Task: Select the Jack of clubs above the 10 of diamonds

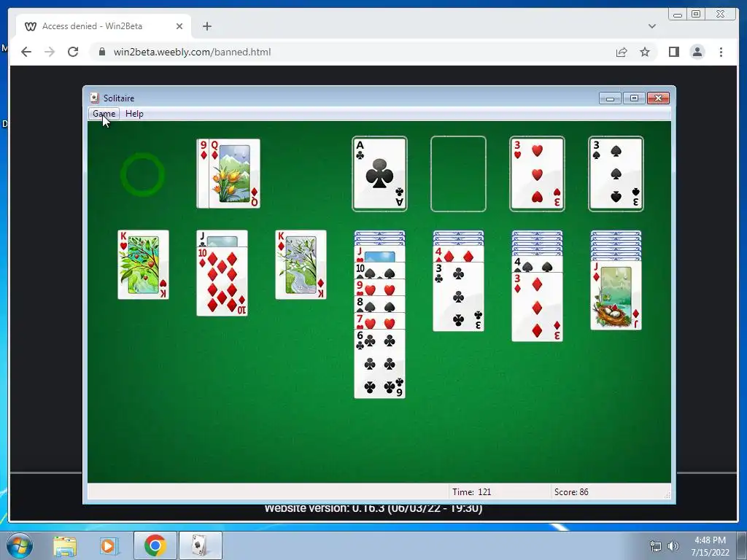Action: click(222, 238)
